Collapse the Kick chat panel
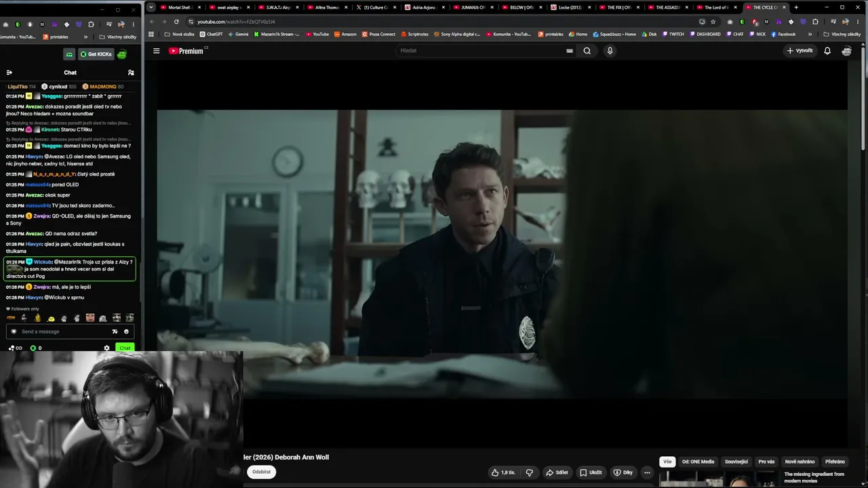 click(9, 73)
